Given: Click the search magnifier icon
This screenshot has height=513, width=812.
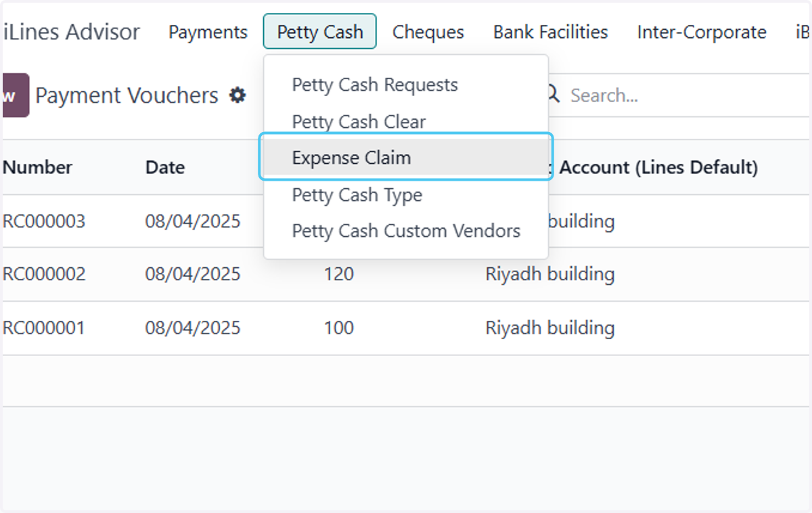Looking at the screenshot, I should pyautogui.click(x=553, y=95).
